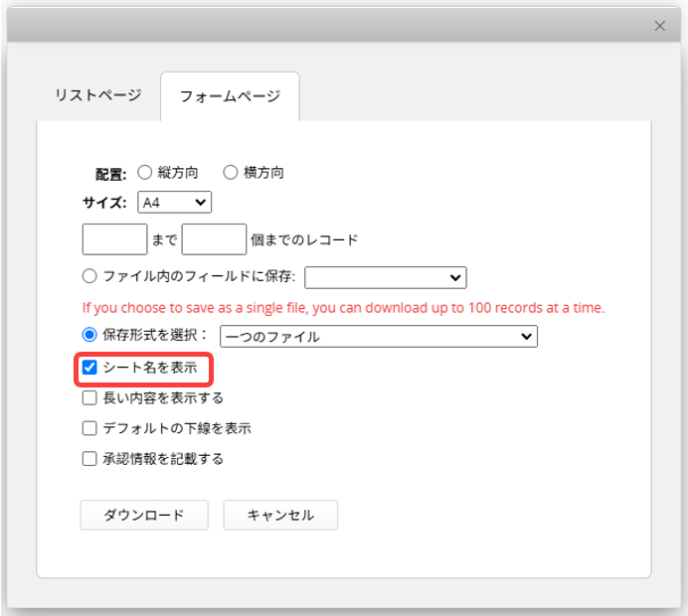The width and height of the screenshot is (688, 616).
Task: Enable 長い内容を表示する checkbox
Action: point(89,398)
